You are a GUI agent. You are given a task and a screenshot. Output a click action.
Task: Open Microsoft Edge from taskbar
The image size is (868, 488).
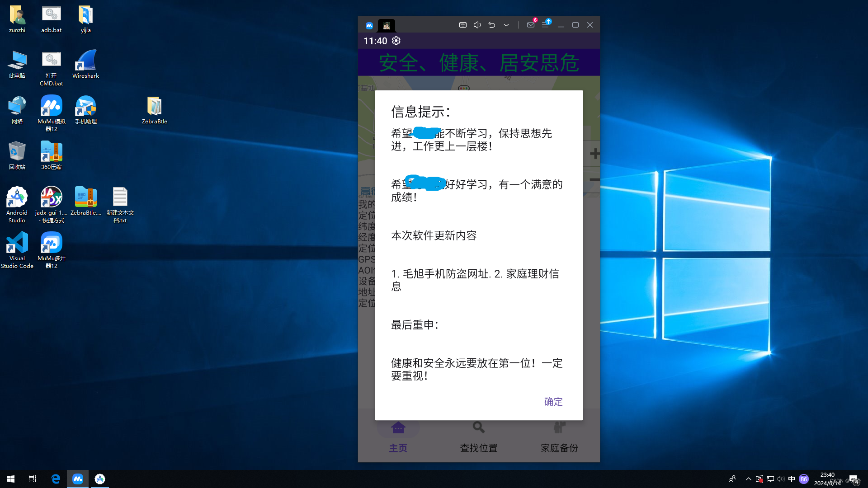(x=56, y=479)
